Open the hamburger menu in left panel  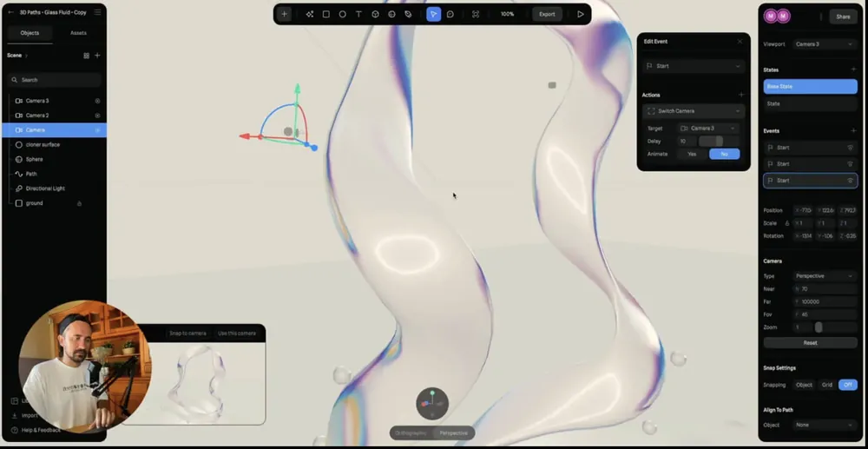97,12
